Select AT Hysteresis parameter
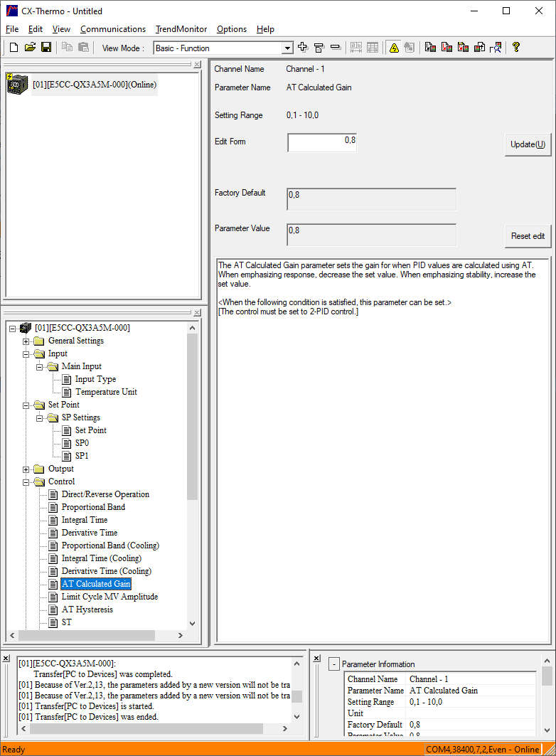556x756 pixels. coord(87,609)
